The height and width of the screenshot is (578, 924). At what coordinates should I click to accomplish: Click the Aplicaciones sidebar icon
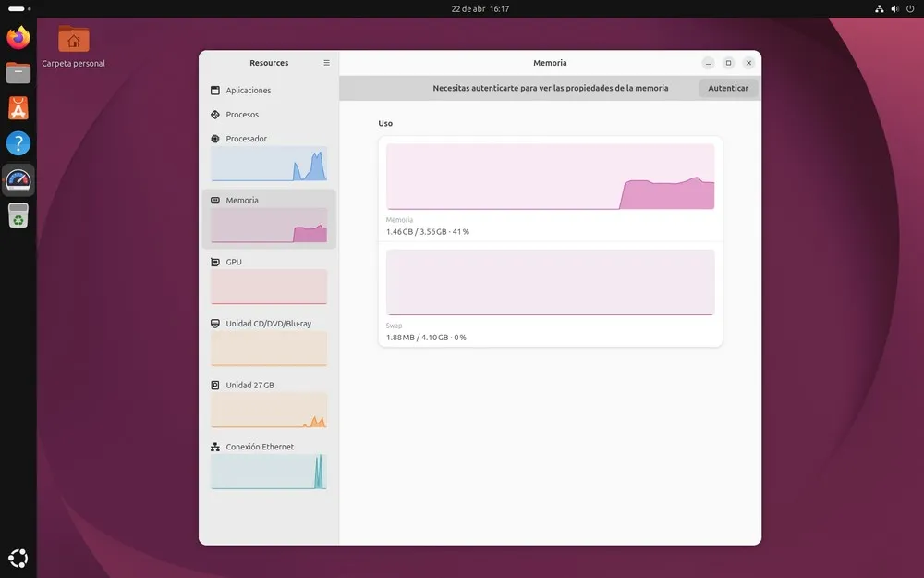(215, 91)
